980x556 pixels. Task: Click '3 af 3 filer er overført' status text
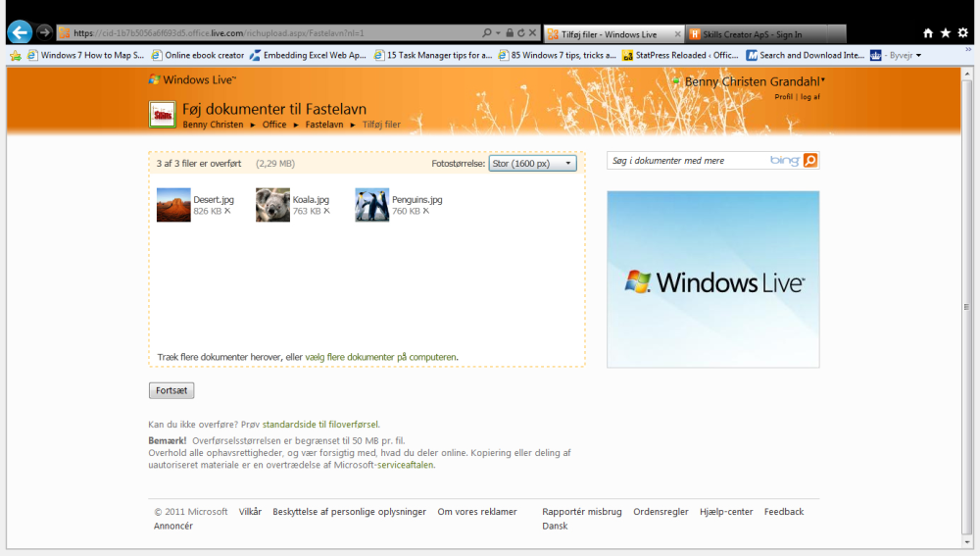pos(199,163)
